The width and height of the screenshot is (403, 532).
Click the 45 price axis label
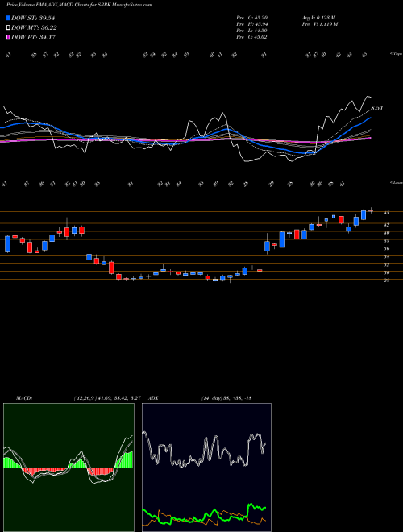(x=386, y=213)
